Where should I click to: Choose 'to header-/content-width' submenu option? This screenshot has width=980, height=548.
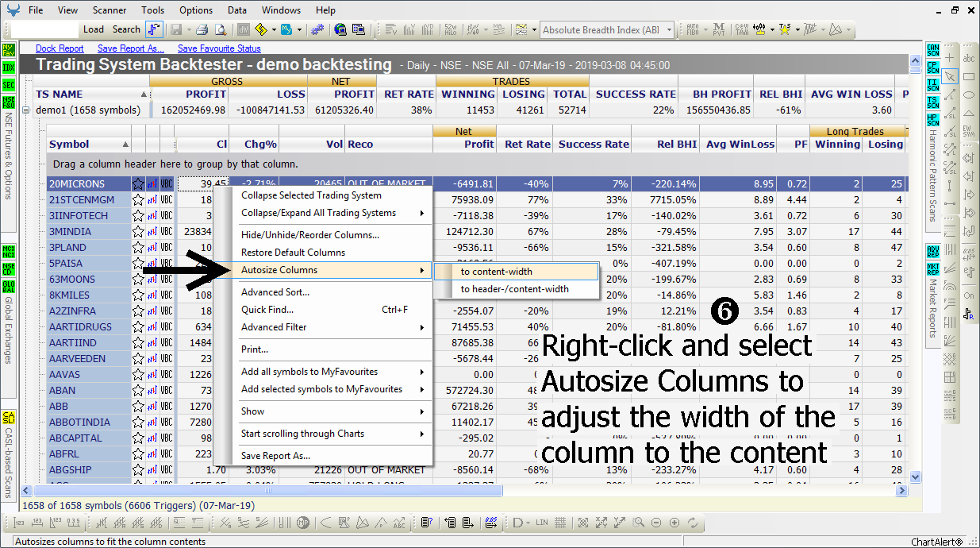[x=517, y=289]
